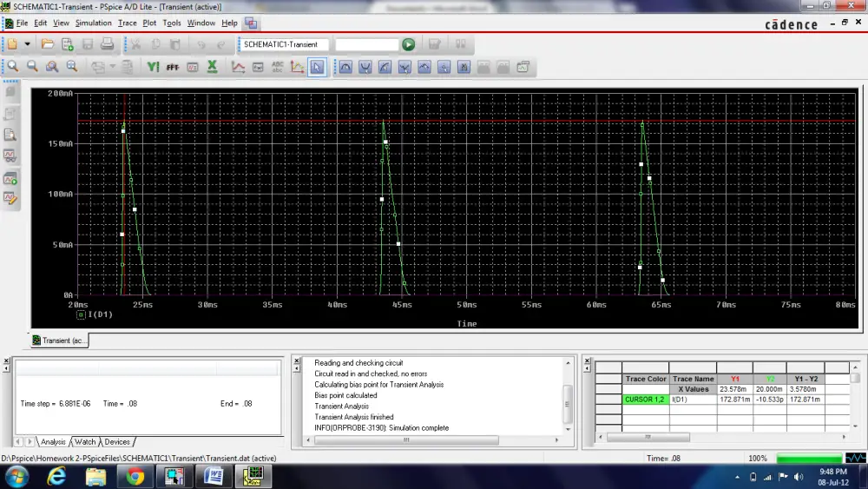Click the View Simulation Output File sidebar icon

click(x=10, y=135)
